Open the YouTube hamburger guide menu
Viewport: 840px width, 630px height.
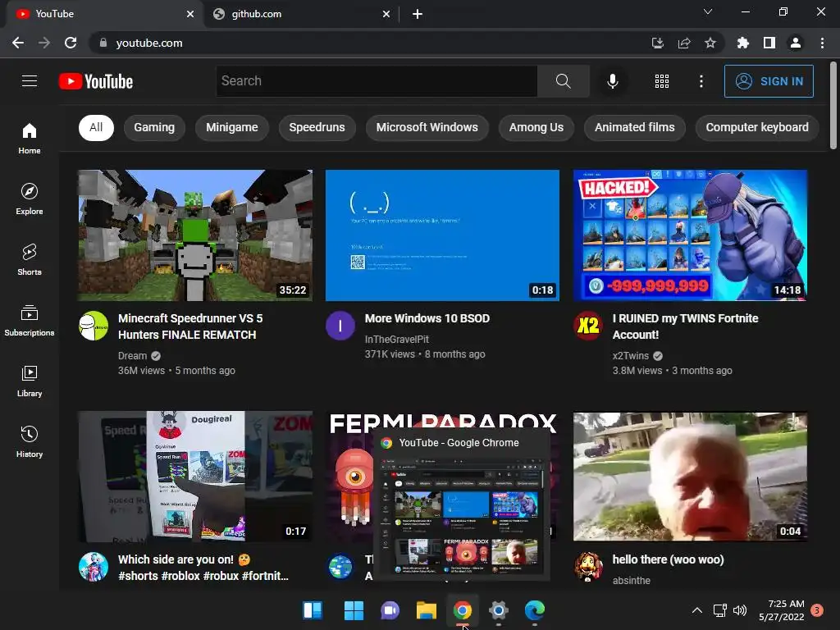pyautogui.click(x=30, y=81)
